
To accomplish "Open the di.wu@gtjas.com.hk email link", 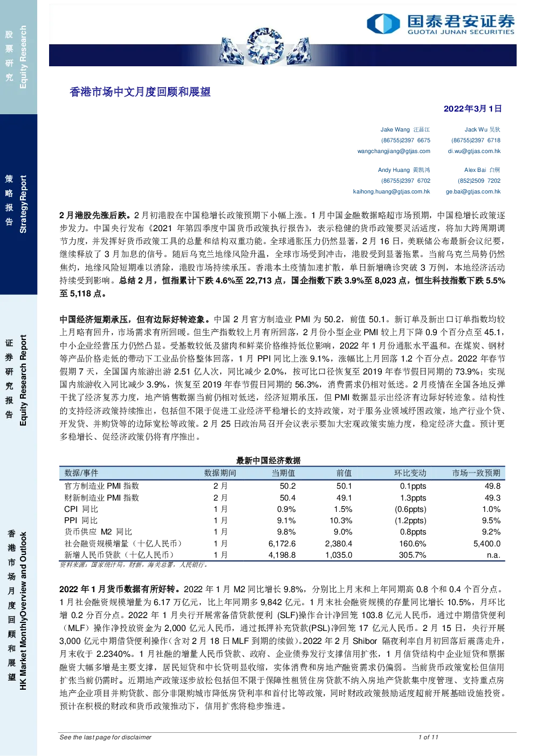I will pos(474,151).
